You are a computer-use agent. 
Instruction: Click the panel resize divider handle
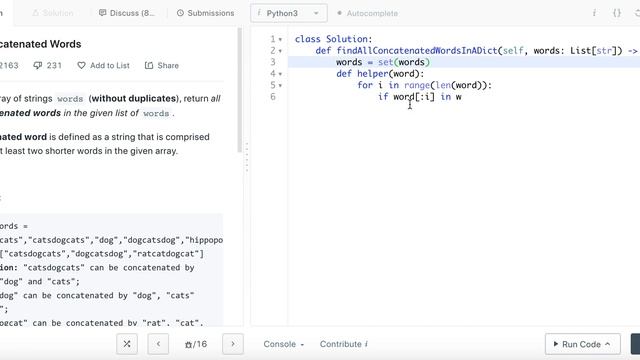pyautogui.click(x=247, y=157)
